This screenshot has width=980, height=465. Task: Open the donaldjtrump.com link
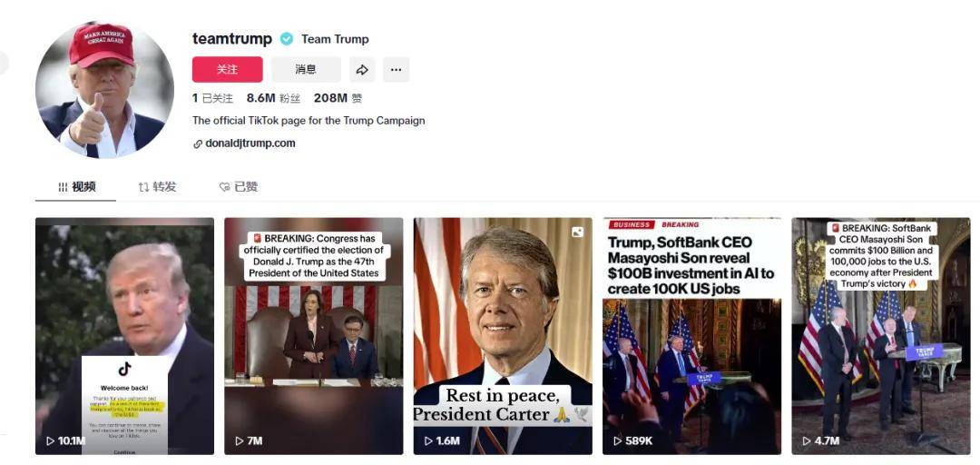(250, 143)
